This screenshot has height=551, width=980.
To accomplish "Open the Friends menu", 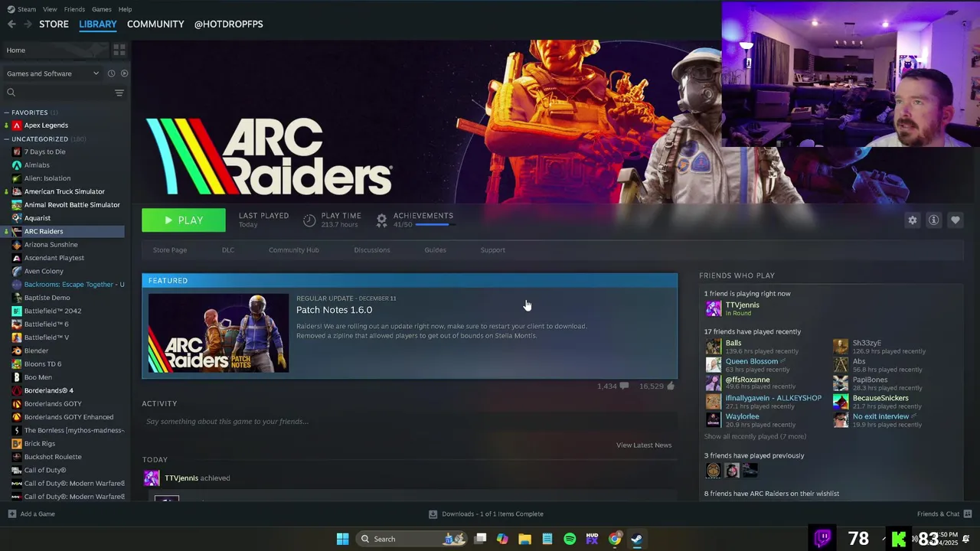I will [74, 9].
